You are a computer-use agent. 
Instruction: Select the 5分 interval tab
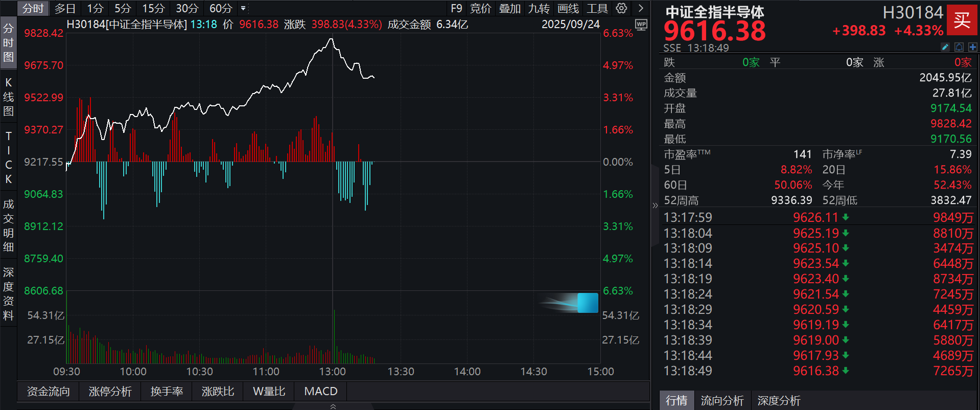click(123, 8)
